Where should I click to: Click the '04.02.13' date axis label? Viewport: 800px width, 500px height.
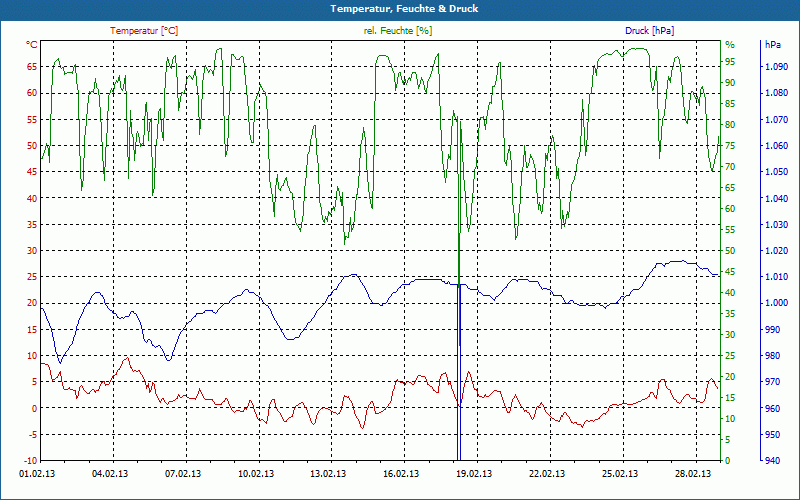(110, 474)
